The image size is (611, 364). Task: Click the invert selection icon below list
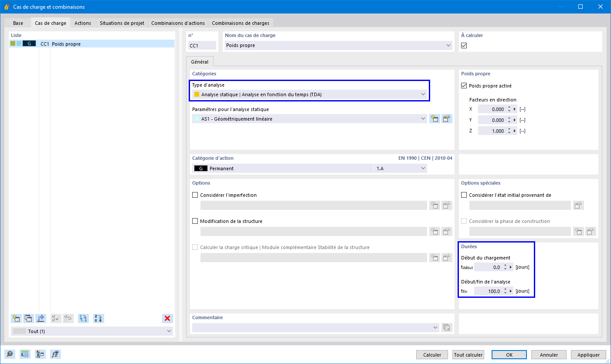[x=68, y=318]
